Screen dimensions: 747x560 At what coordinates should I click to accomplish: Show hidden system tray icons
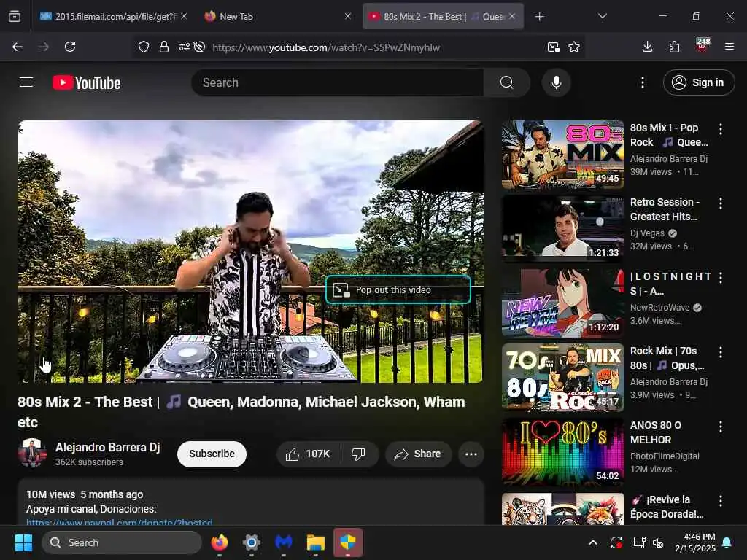pos(593,542)
